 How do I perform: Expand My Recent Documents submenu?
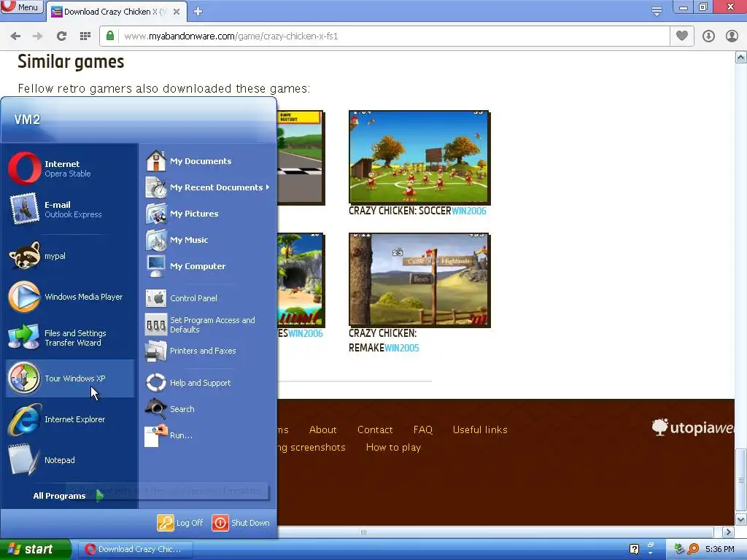click(207, 187)
